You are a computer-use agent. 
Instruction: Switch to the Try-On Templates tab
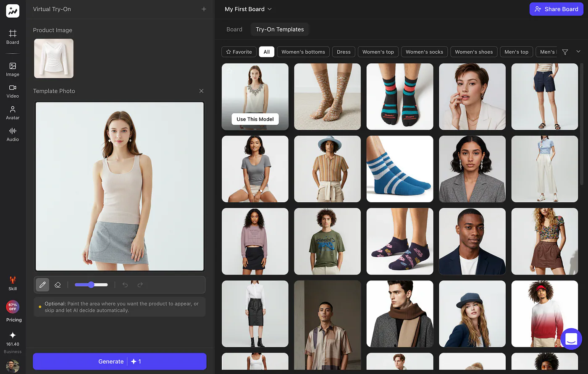280,29
